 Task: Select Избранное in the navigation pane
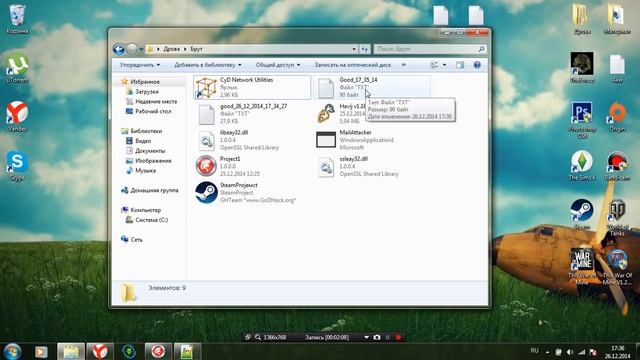coord(145,82)
